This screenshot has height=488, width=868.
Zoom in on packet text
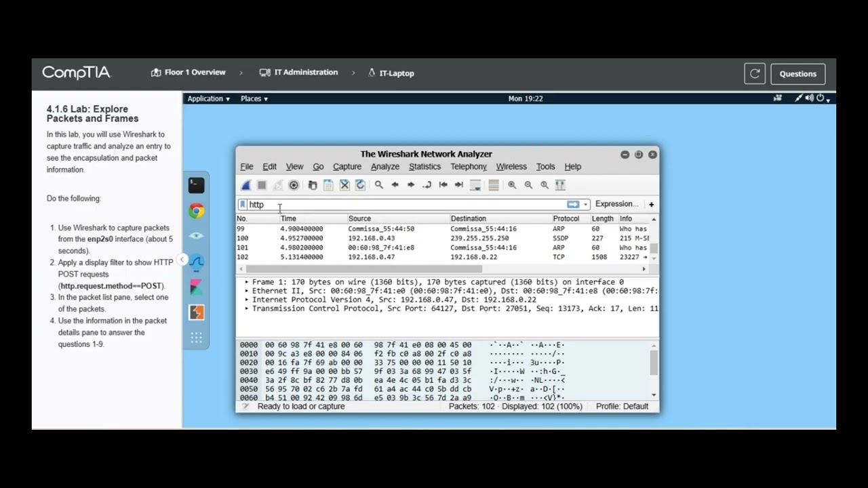click(x=512, y=185)
